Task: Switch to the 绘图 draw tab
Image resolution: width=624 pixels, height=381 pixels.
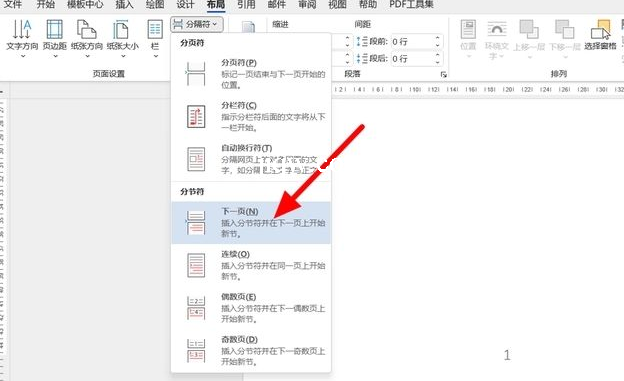Action: [155, 5]
